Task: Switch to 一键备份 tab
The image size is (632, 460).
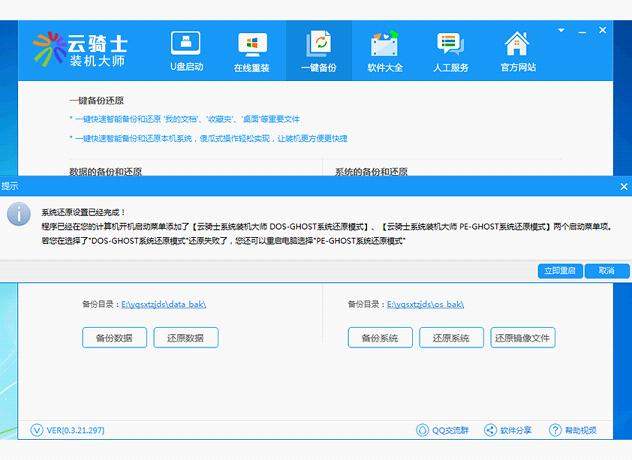Action: [319, 52]
